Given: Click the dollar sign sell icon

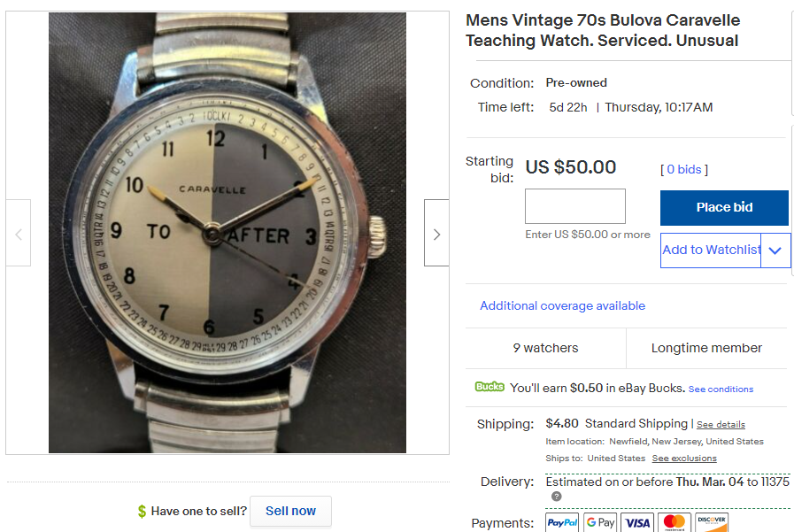Looking at the screenshot, I should click(142, 511).
